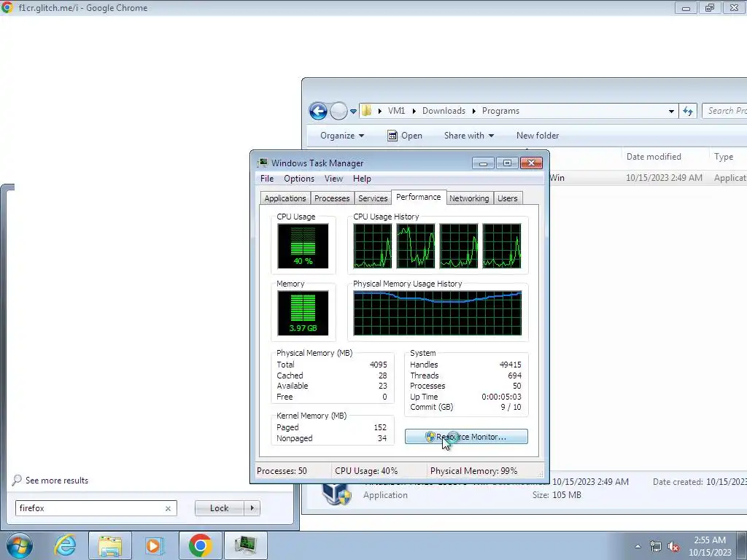Switch to Google Chrome taskbar icon
Image resolution: width=747 pixels, height=560 pixels.
point(200,545)
